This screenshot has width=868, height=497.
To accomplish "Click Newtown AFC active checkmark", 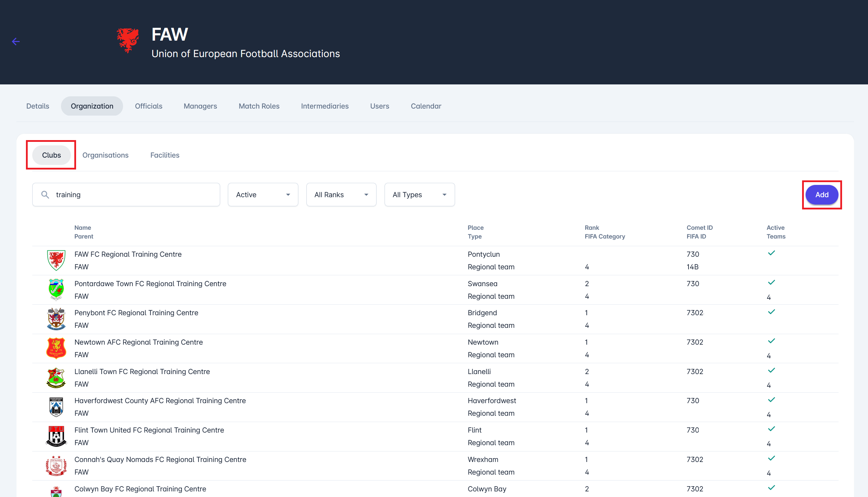I will point(771,341).
